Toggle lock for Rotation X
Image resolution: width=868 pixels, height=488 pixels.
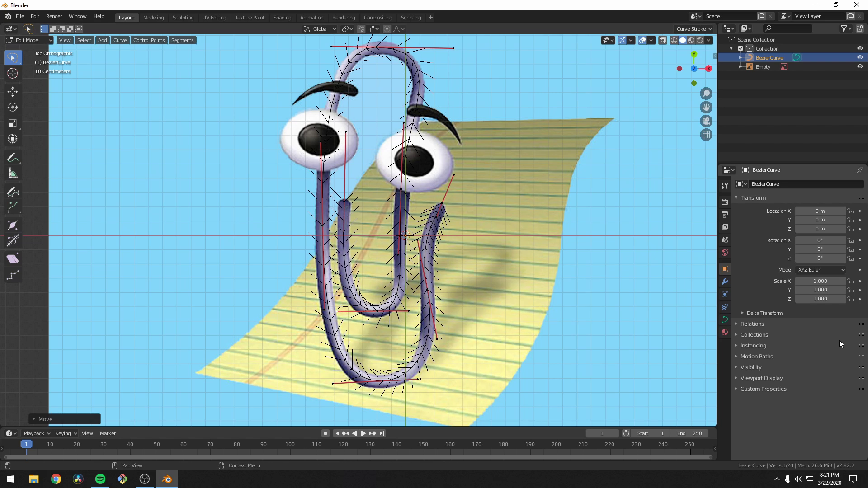coord(850,240)
